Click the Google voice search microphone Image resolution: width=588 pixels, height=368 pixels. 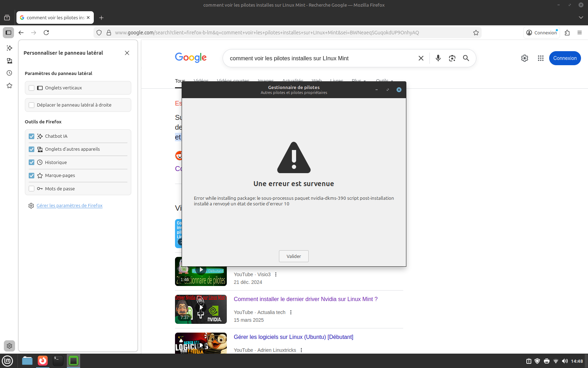(x=438, y=58)
